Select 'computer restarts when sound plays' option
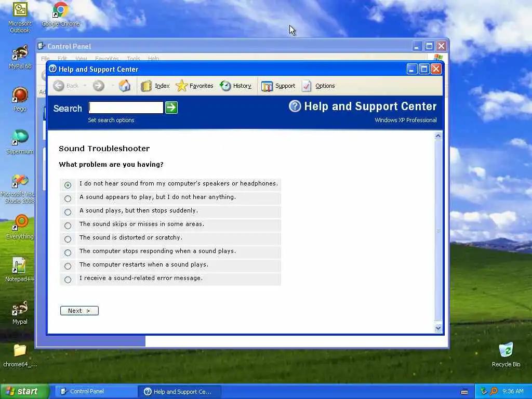532x399 pixels. pyautogui.click(x=68, y=266)
